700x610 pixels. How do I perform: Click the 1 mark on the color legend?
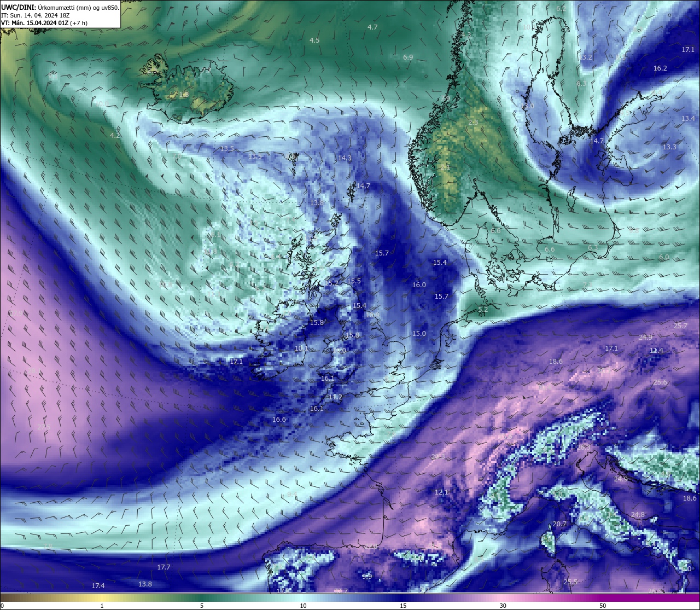coord(102,606)
